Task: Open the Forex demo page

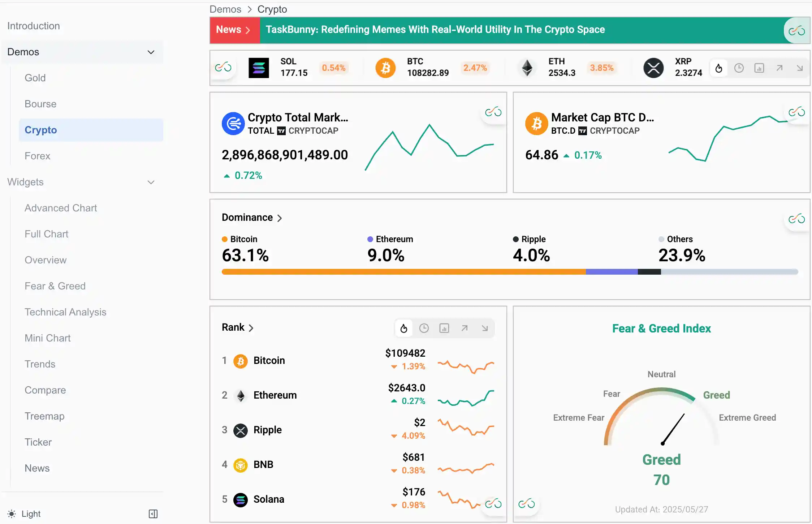Action: tap(37, 156)
